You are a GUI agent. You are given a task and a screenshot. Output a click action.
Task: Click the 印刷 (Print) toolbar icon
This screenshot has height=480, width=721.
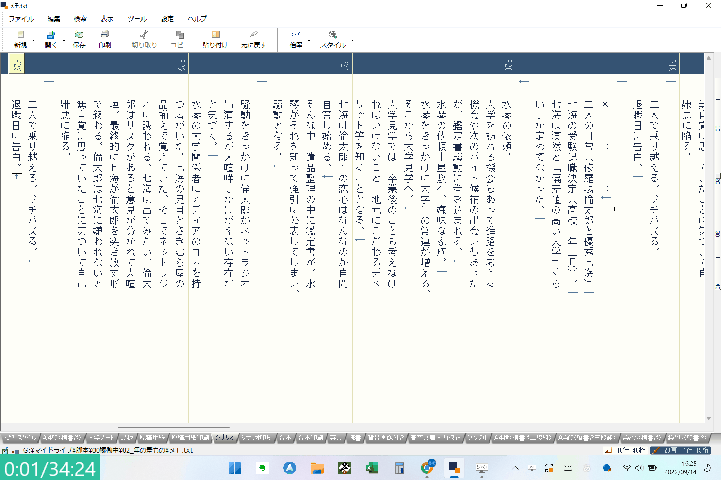click(x=105, y=39)
